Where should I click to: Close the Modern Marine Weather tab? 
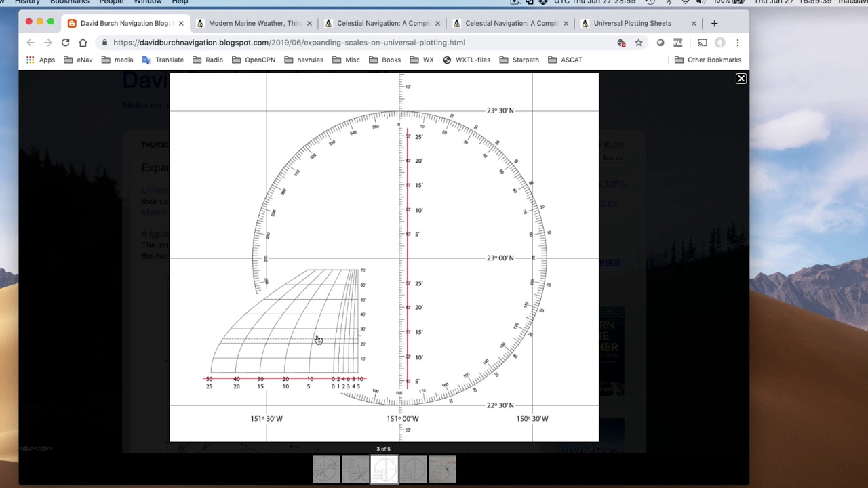coord(310,23)
